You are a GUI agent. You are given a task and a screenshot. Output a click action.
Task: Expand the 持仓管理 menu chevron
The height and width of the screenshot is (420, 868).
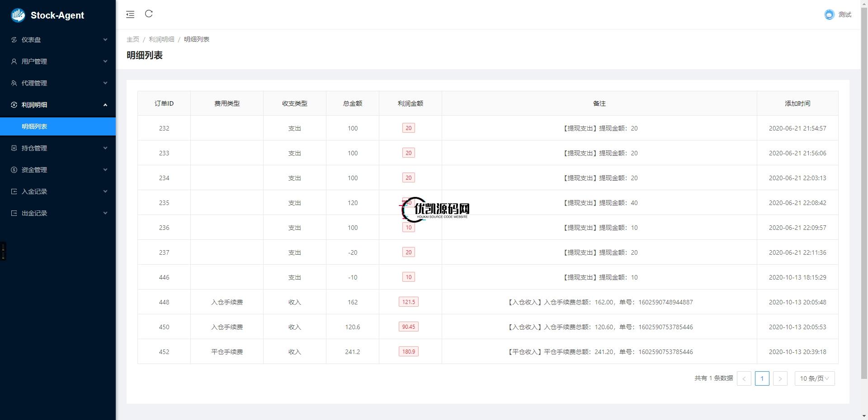[105, 148]
